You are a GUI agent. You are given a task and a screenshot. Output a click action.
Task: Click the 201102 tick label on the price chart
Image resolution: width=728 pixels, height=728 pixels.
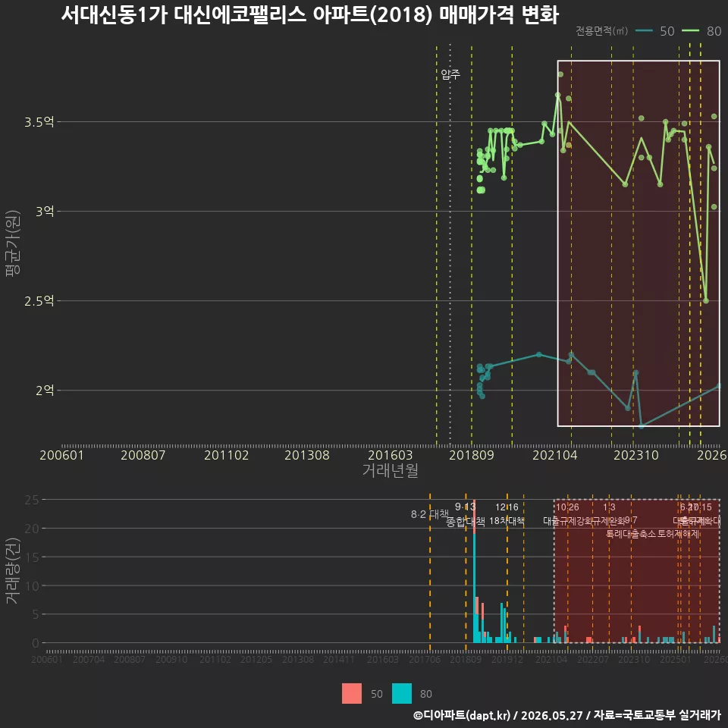click(227, 455)
